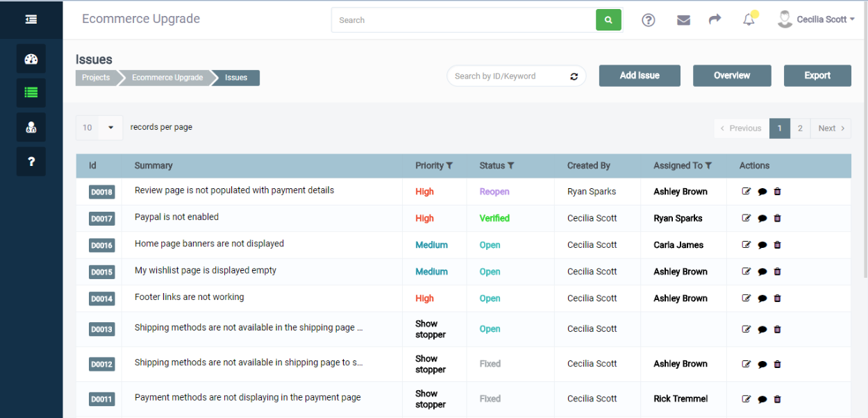Open the records per page dropdown
The image size is (868, 418).
click(99, 128)
